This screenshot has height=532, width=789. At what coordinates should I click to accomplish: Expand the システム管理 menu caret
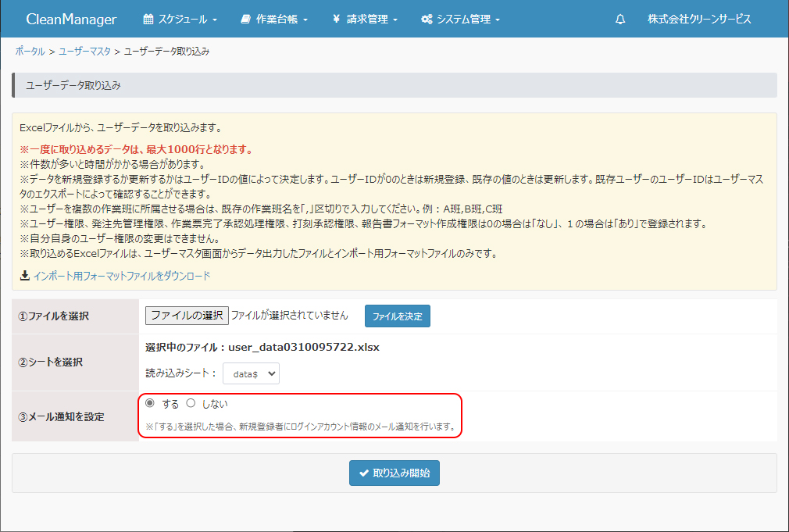pos(498,20)
